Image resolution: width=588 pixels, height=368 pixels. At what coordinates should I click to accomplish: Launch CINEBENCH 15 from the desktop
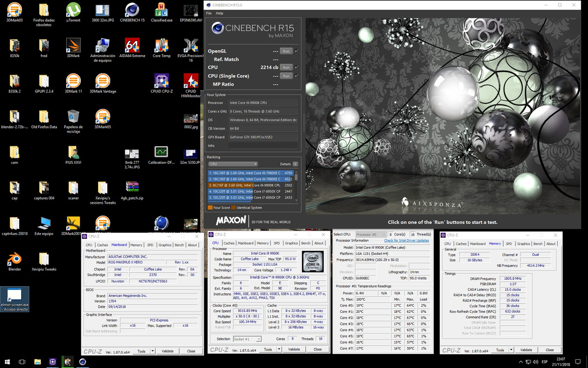pos(132,12)
